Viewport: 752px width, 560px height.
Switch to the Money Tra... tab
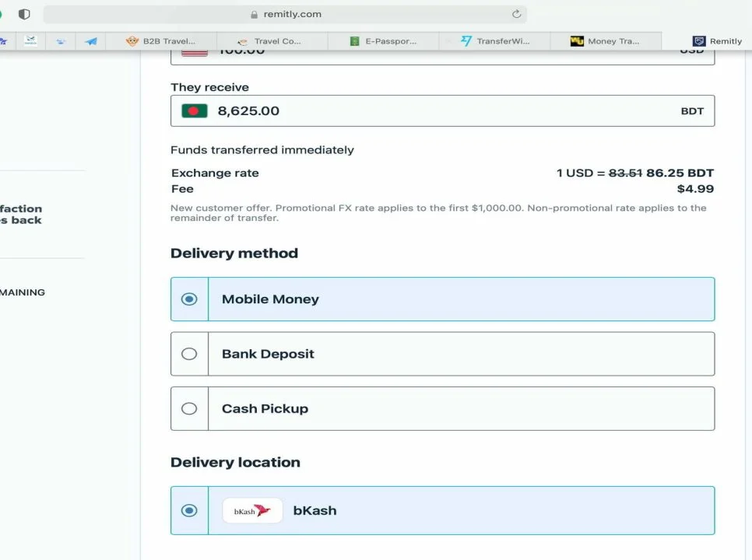pyautogui.click(x=606, y=41)
